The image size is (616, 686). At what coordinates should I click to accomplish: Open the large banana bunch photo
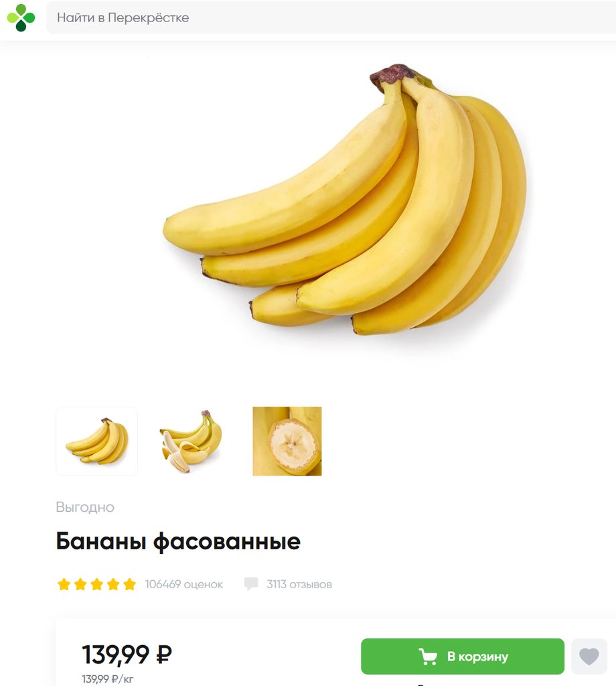[x=345, y=199]
